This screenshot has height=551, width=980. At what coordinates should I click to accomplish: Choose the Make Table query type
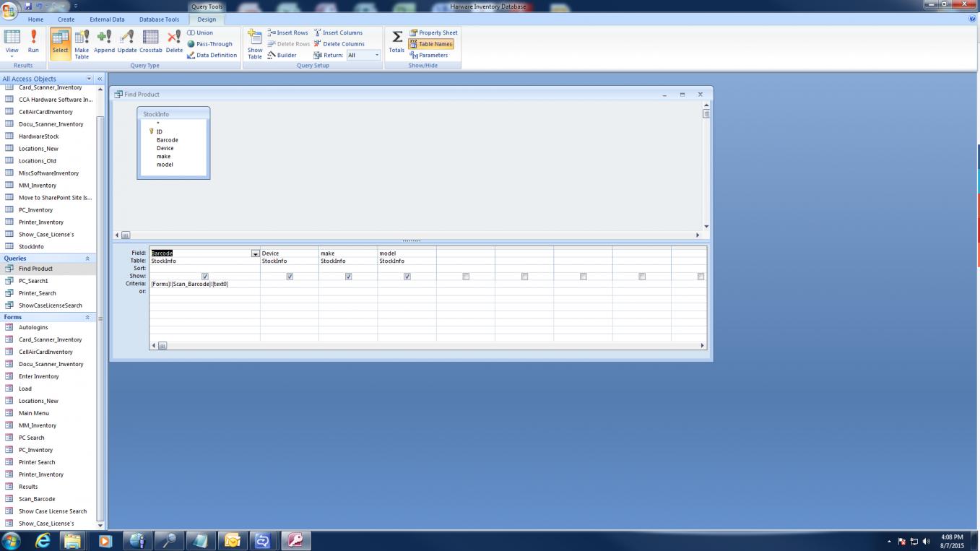coord(82,43)
